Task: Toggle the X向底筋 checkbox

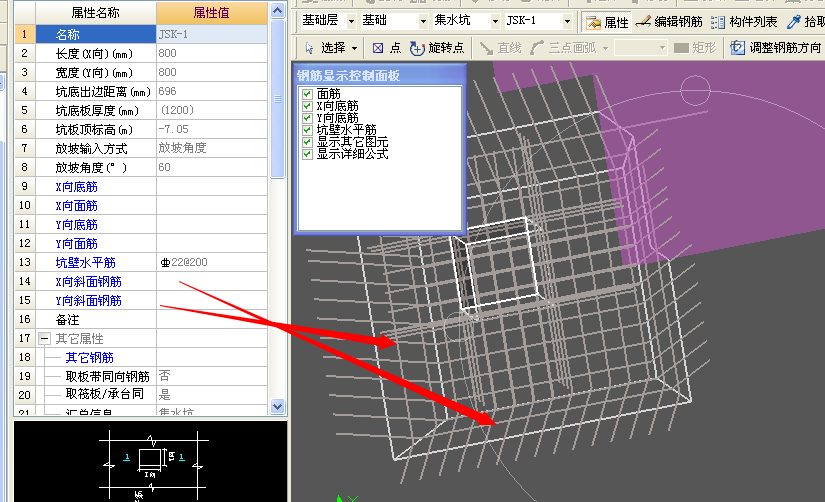Action: coord(307,106)
